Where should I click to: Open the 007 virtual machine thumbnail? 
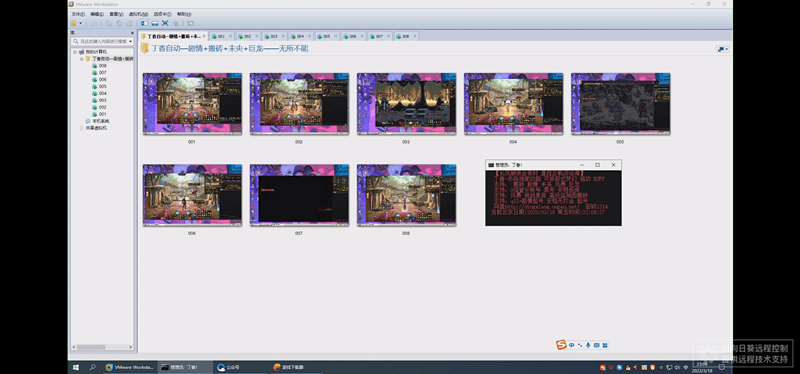click(299, 195)
